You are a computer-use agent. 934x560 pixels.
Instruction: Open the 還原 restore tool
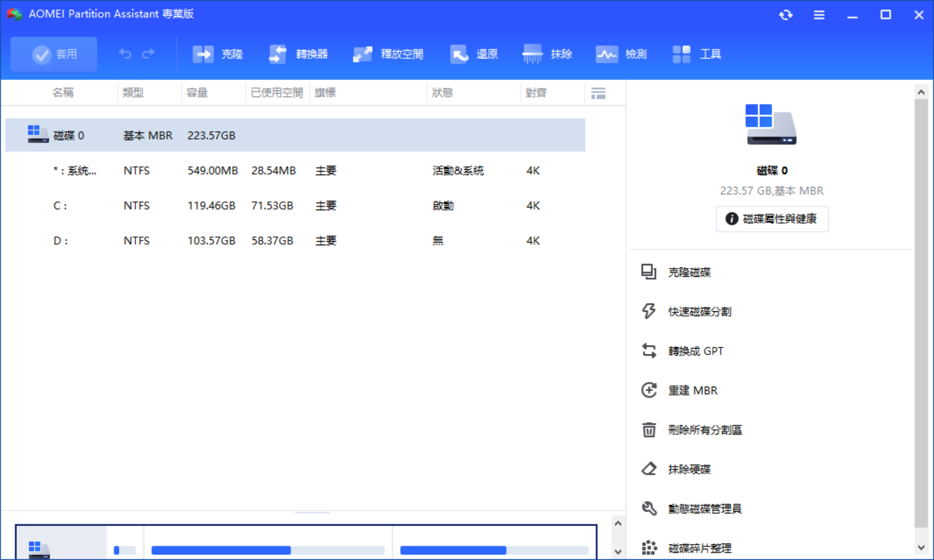pyautogui.click(x=474, y=54)
